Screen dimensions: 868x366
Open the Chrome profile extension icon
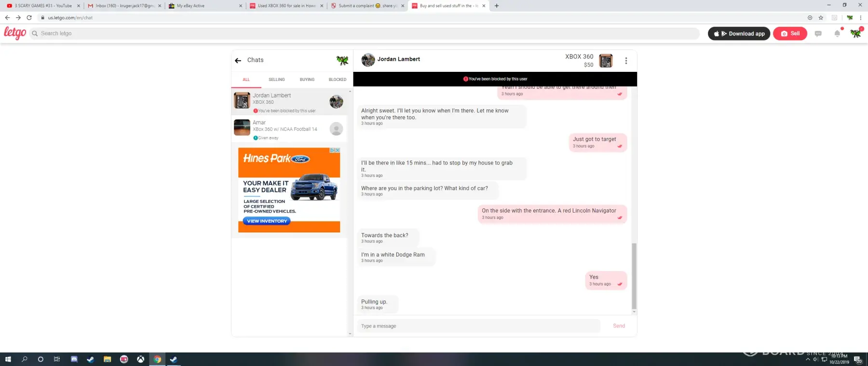point(850,18)
